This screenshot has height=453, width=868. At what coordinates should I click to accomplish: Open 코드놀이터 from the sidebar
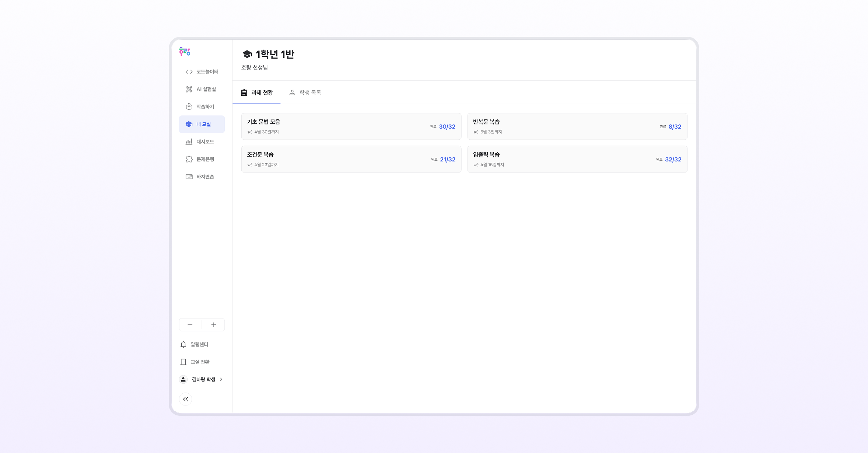click(202, 72)
